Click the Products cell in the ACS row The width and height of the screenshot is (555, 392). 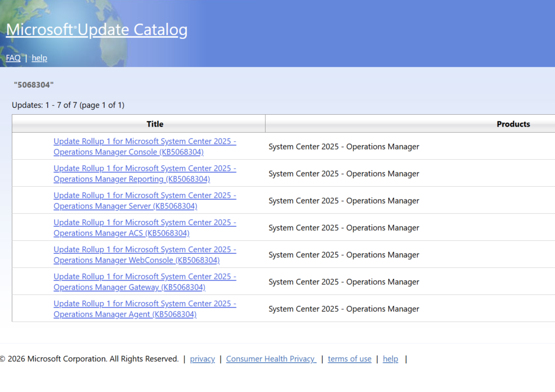[344, 227]
